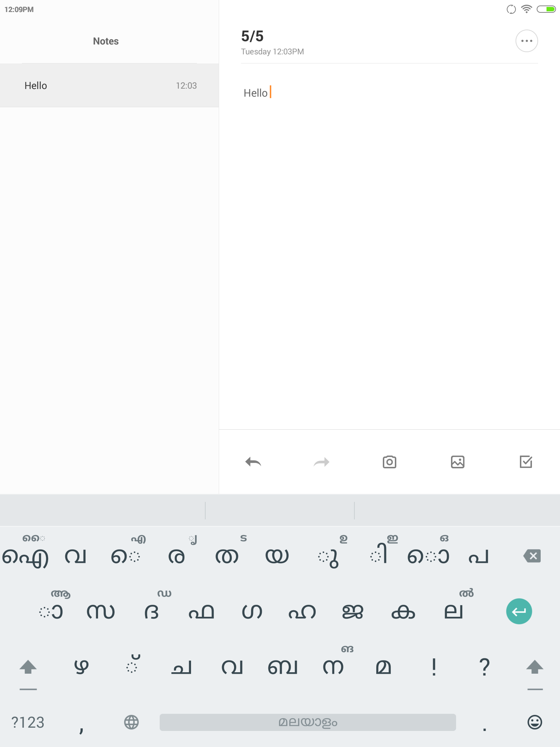Open the emoji smiley keyboard
560x747 pixels.
pyautogui.click(x=534, y=722)
